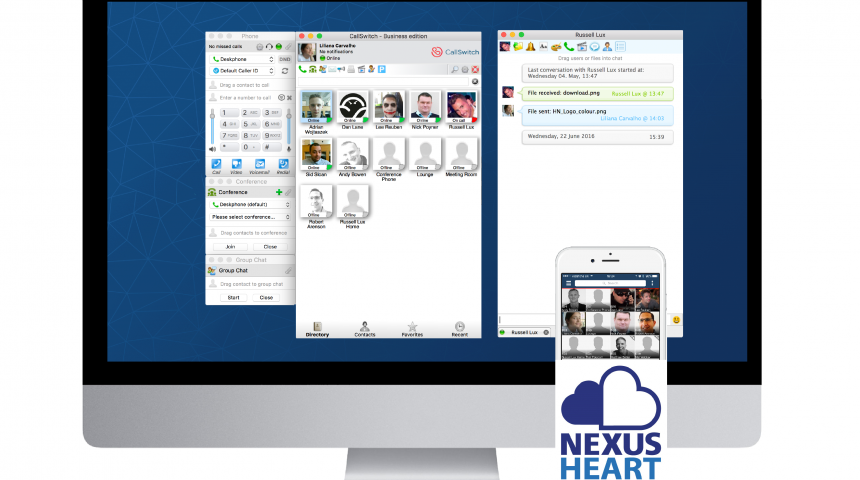
Task: Open the Default Caller ID dropdown
Action: coord(242,71)
